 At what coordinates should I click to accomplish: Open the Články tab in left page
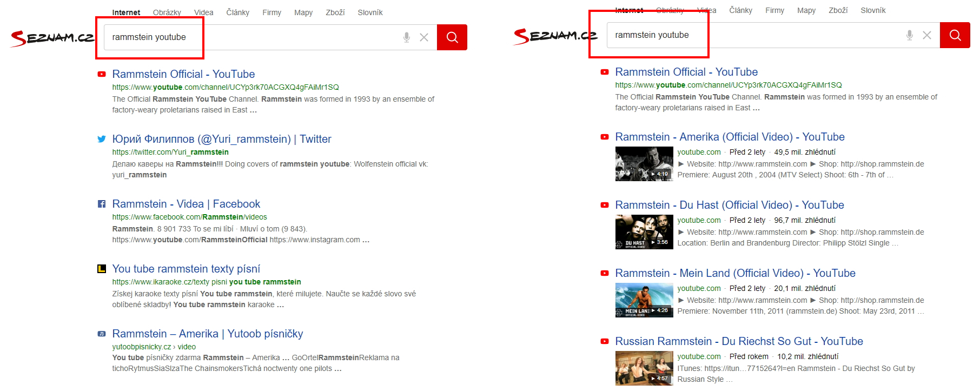(238, 12)
